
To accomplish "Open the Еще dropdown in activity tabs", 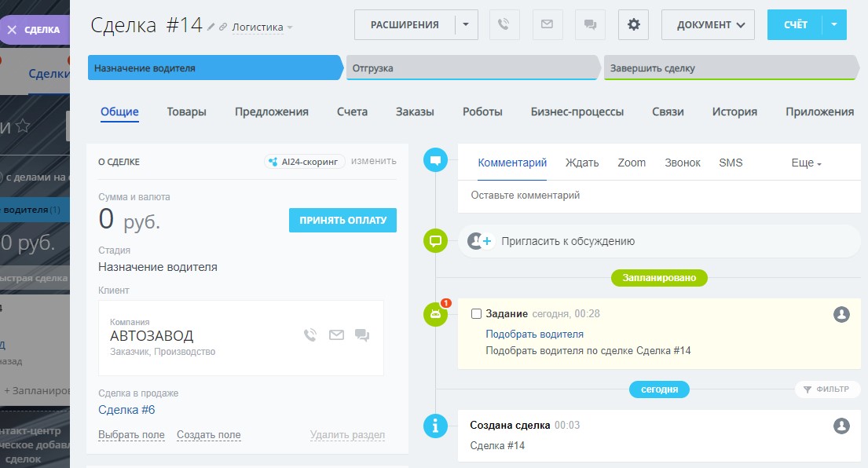I will (x=806, y=163).
